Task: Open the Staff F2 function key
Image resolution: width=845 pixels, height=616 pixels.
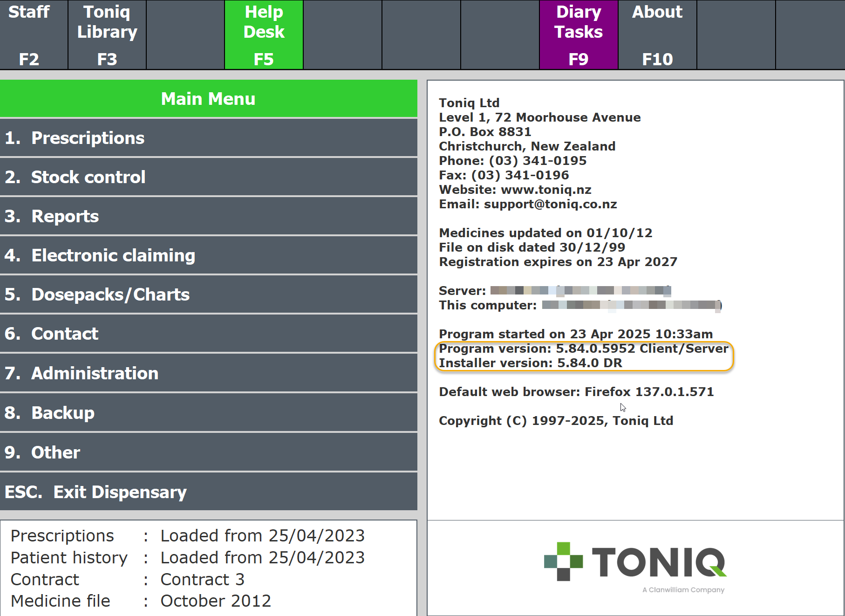Action: click(x=34, y=35)
